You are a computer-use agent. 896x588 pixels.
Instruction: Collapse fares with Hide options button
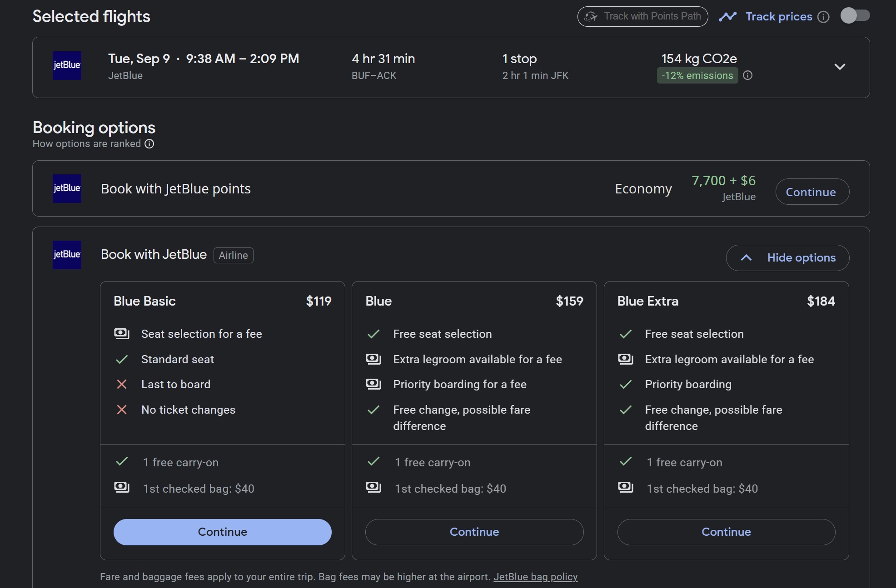787,258
